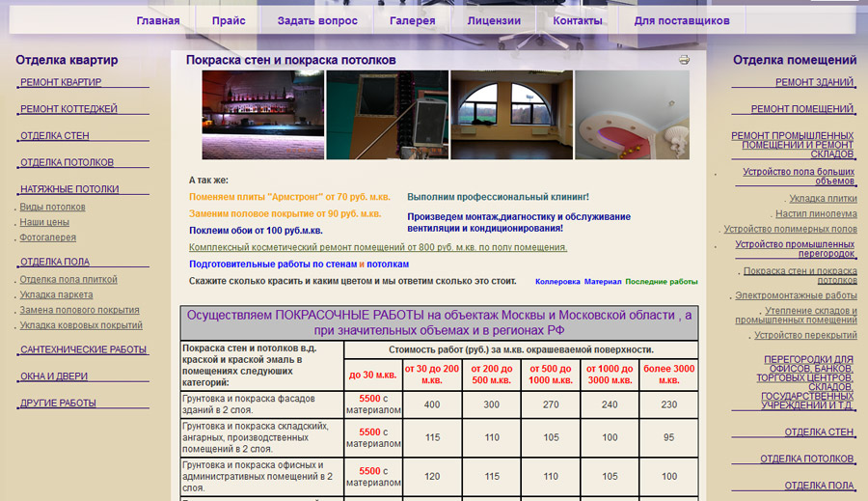Open the Окна и двери link
This screenshot has height=501, width=868.
point(55,376)
